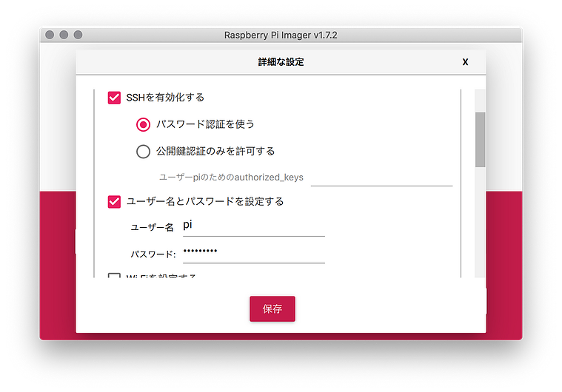Click the authorized_keys input field
Screen dimensions: 562x392
pyautogui.click(x=381, y=178)
